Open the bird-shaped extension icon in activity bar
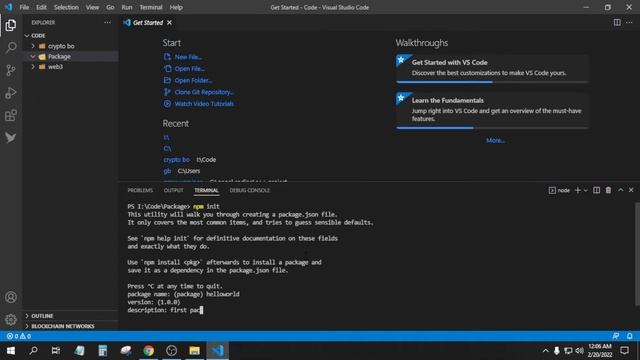The height and width of the screenshot is (360, 640). (x=11, y=138)
